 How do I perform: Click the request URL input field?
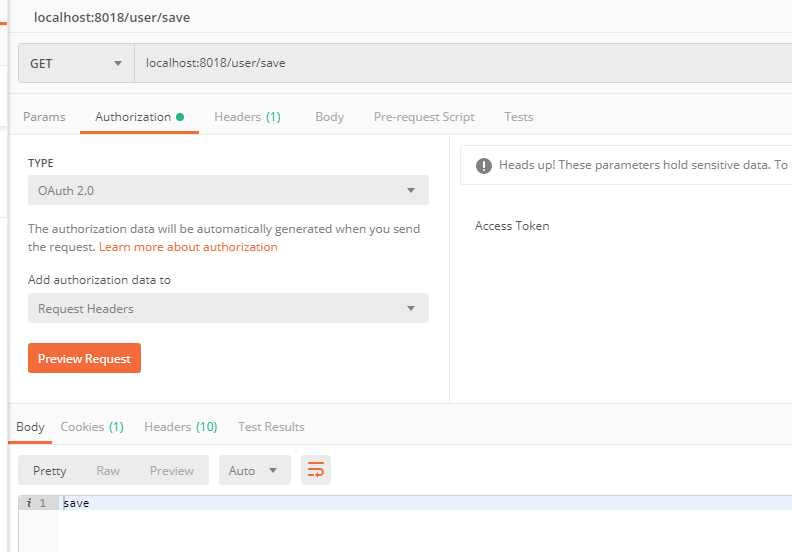(463, 63)
